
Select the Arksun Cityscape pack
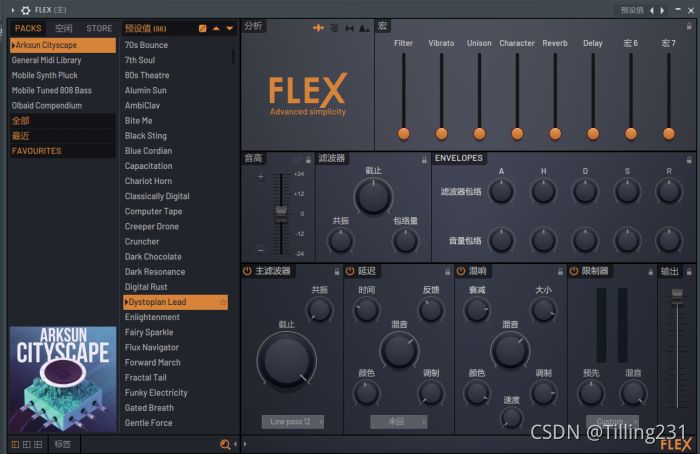tap(62, 45)
